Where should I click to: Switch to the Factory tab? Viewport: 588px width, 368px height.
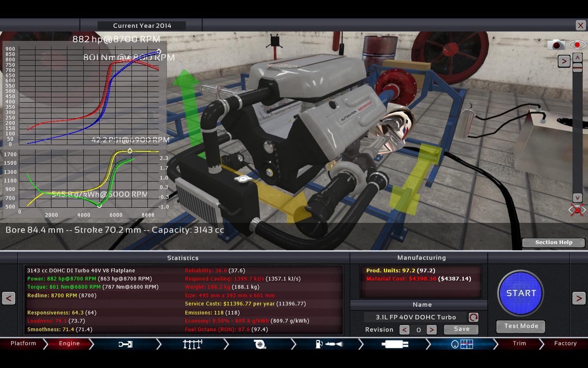tap(565, 343)
